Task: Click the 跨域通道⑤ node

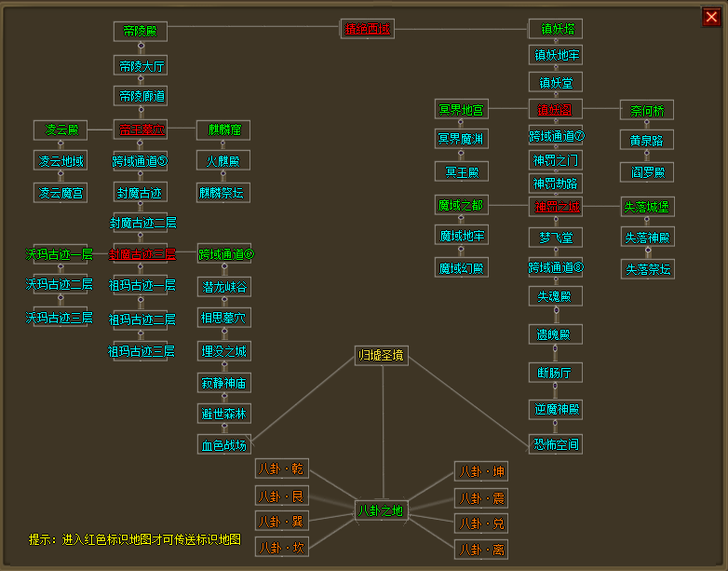Action: click(141, 161)
